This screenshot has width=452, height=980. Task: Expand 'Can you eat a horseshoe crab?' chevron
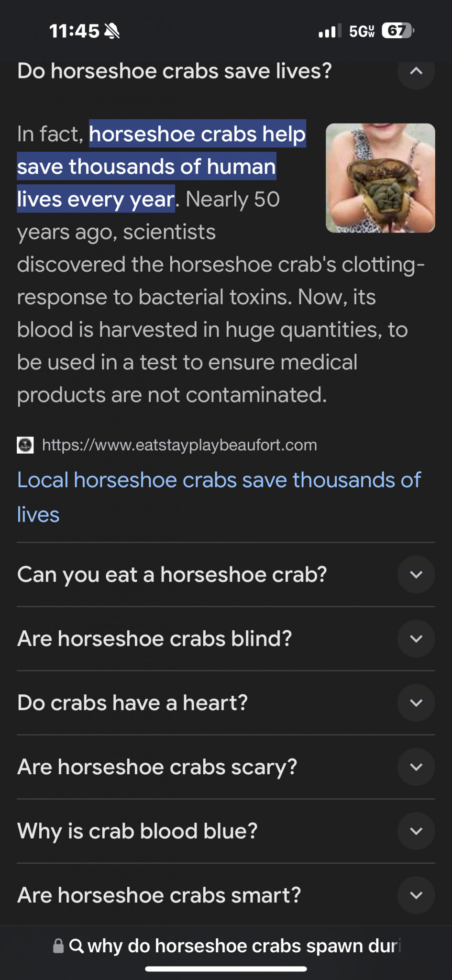click(416, 574)
